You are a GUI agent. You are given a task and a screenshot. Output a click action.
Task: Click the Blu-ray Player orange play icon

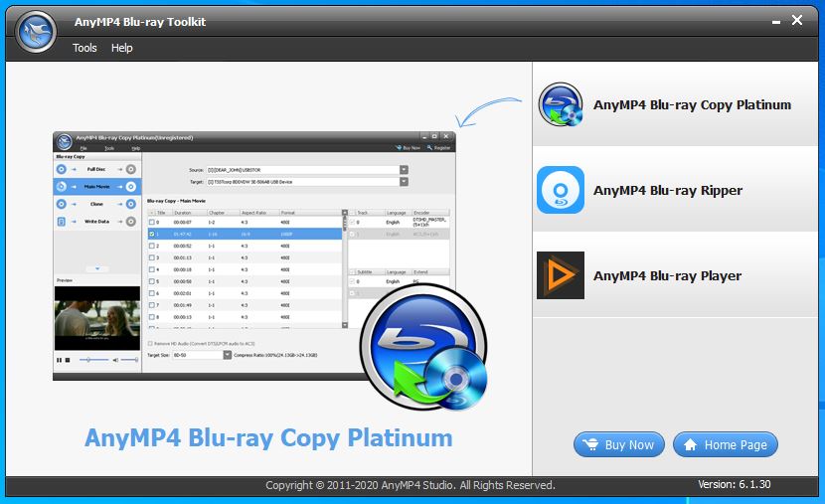pos(561,275)
